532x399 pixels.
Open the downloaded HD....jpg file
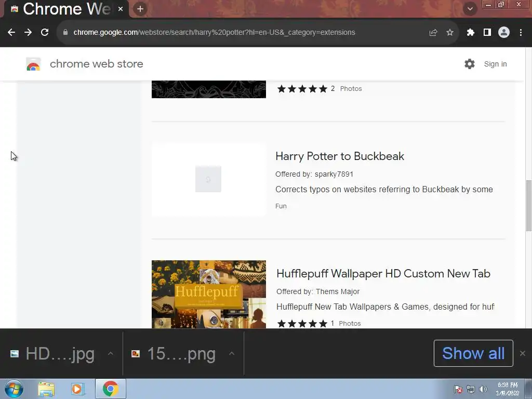pos(52,353)
